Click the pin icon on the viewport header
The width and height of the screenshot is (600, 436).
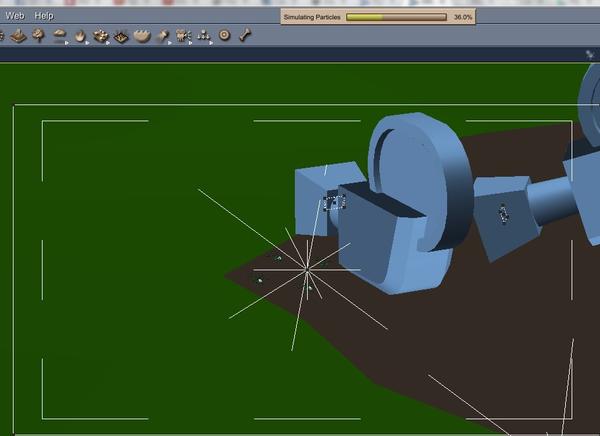click(590, 55)
